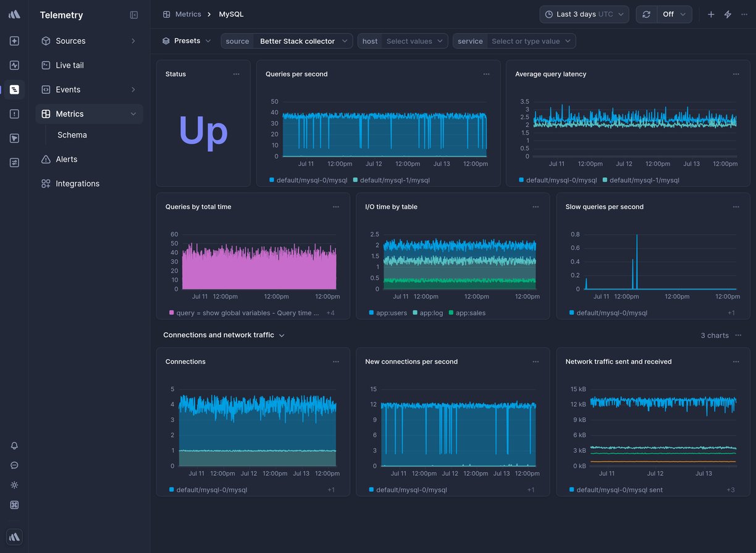This screenshot has width=756, height=553.
Task: Toggle the sun theme icon in the rail
Action: pyautogui.click(x=14, y=485)
